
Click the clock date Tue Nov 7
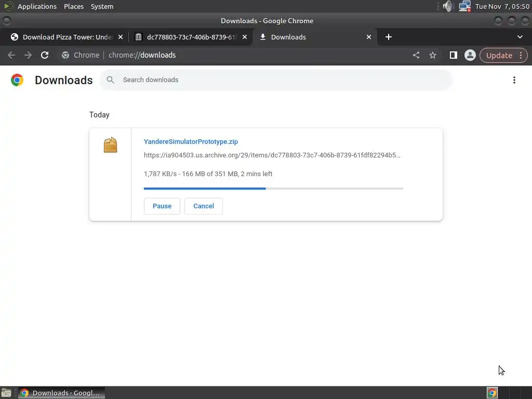point(502,6)
